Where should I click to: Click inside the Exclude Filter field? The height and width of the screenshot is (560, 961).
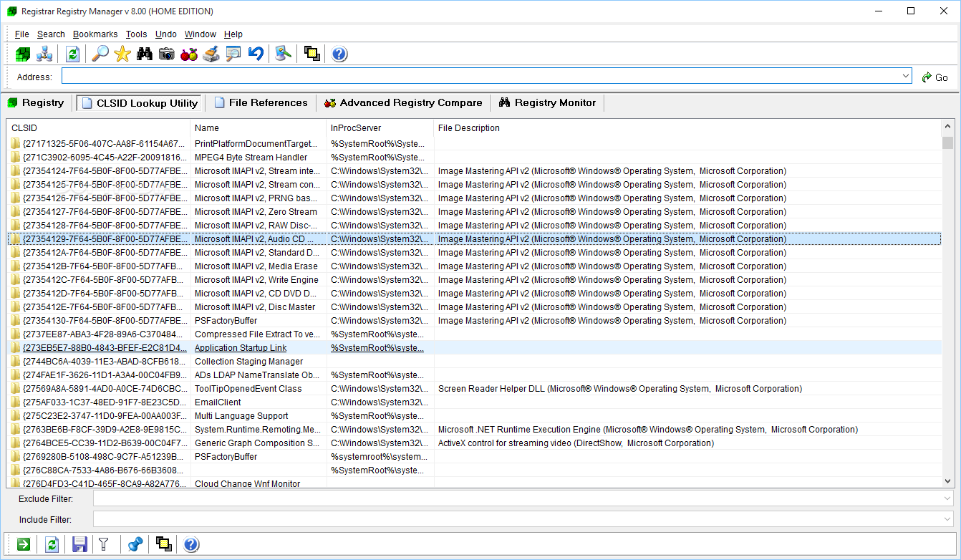click(517, 498)
